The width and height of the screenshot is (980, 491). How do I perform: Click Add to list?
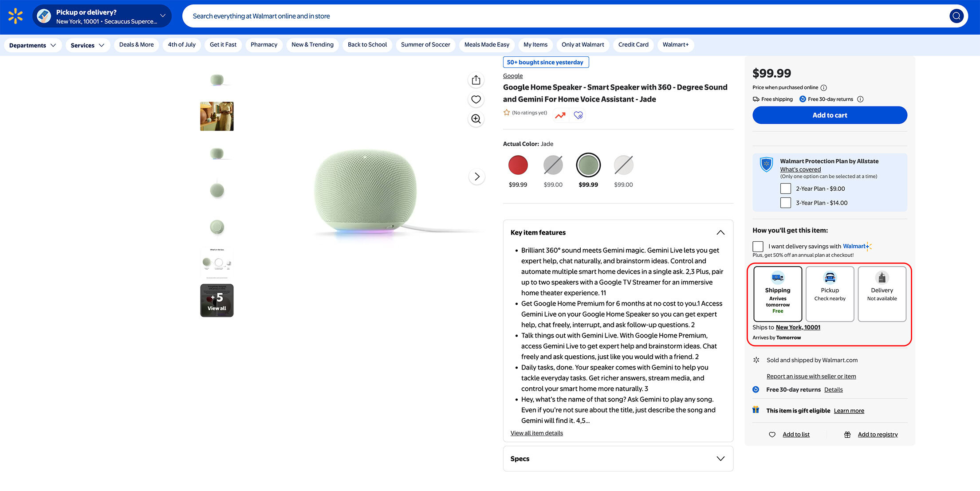796,435
